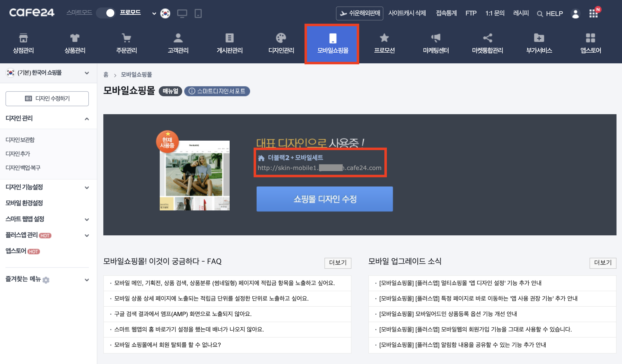
Task: Click the 쇼핑몰 디자인 수정 button
Action: tap(324, 199)
